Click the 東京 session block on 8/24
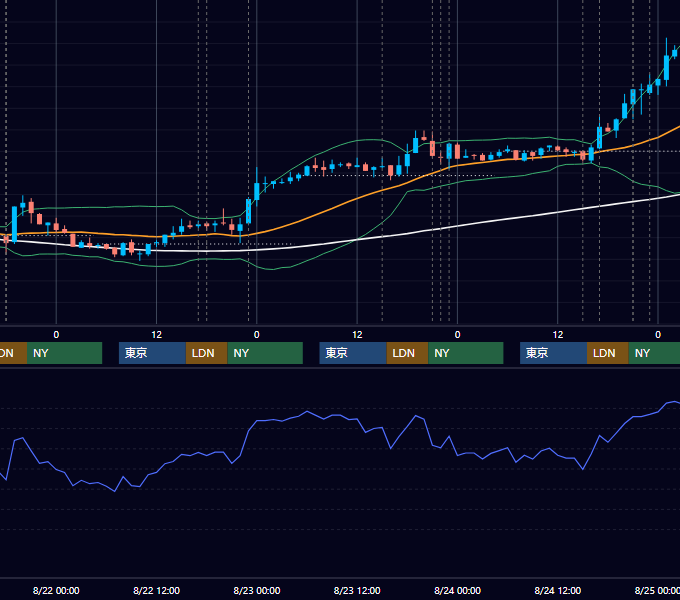The height and width of the screenshot is (600, 680). [x=553, y=353]
